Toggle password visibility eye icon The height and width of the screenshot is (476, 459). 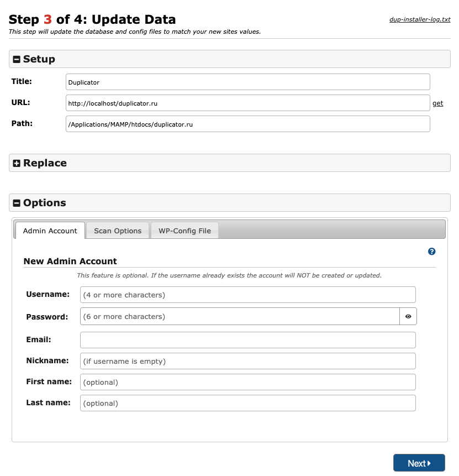[x=408, y=317]
